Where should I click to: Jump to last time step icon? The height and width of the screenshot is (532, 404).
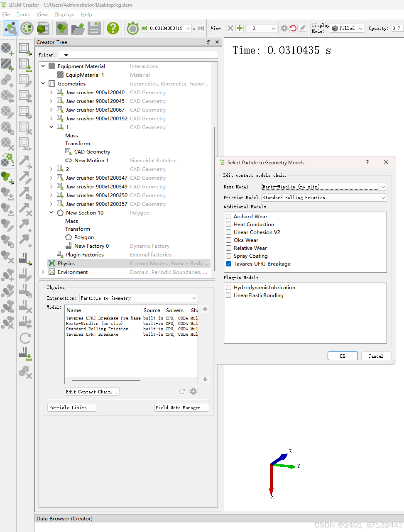[201, 28]
